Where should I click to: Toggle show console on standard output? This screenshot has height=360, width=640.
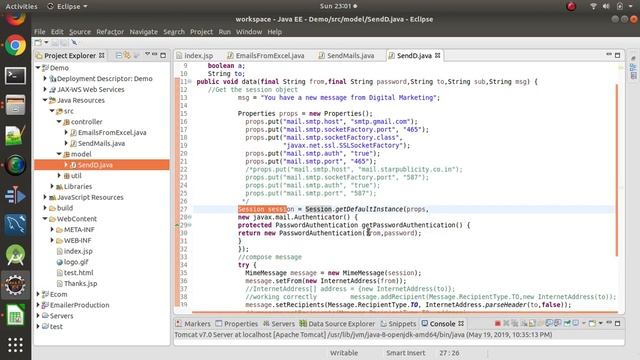coord(550,323)
